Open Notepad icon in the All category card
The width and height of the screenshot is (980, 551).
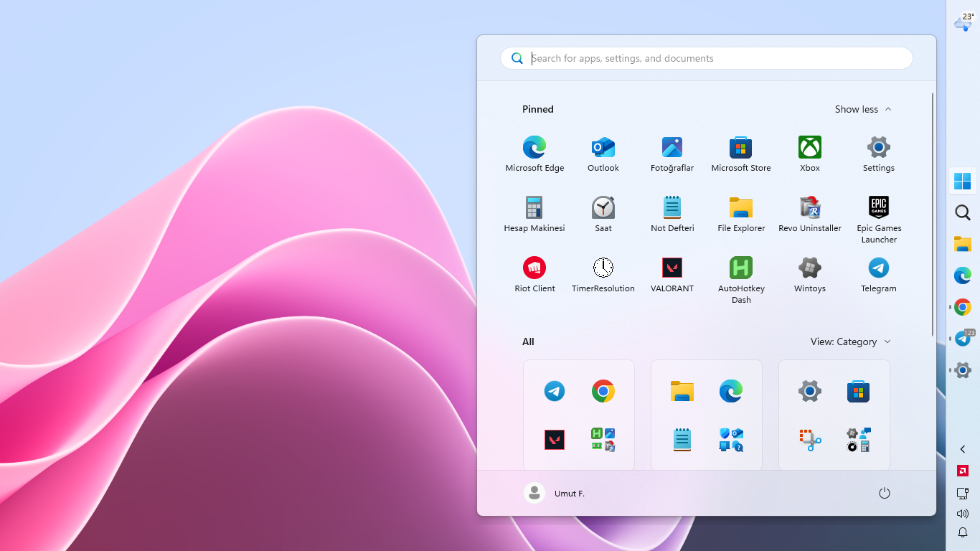(x=682, y=440)
